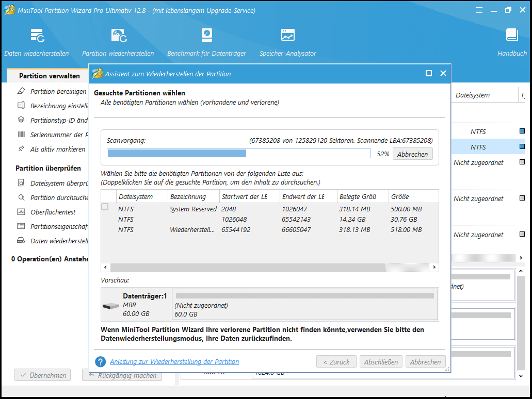
Task: Sort by Bezeichnung column header
Action: pos(194,196)
